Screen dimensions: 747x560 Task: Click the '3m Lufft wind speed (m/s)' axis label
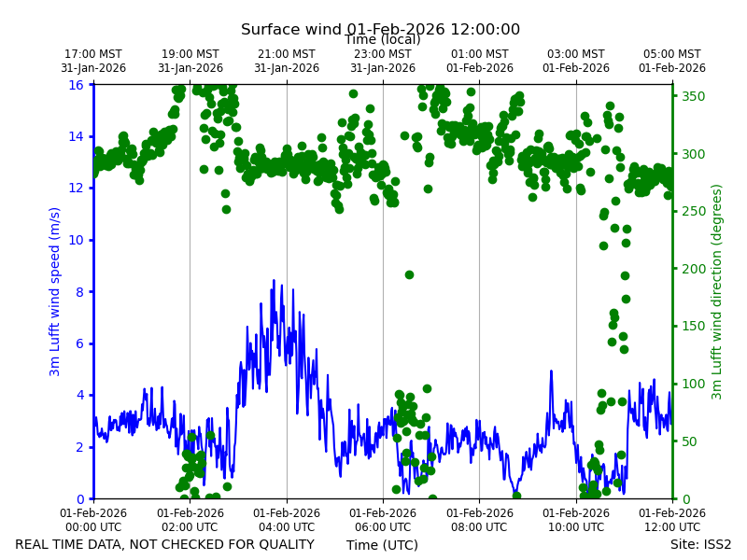(54, 291)
